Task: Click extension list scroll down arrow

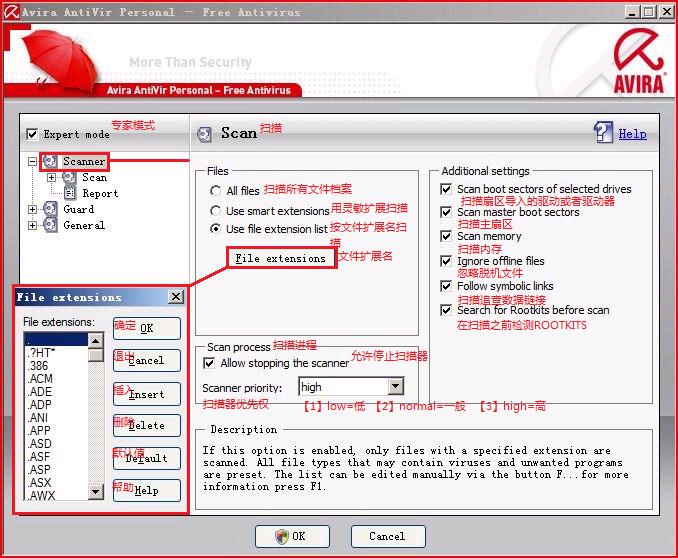Action: click(96, 491)
